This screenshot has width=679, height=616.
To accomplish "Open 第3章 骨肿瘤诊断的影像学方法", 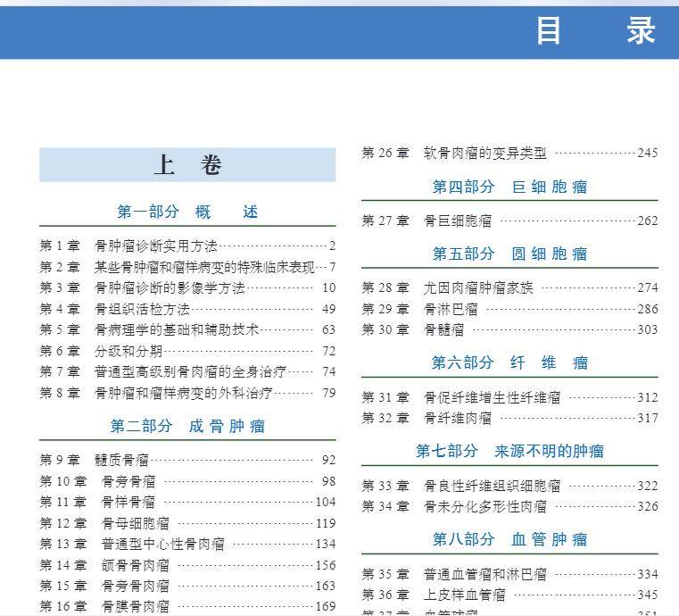I will pos(187,287).
